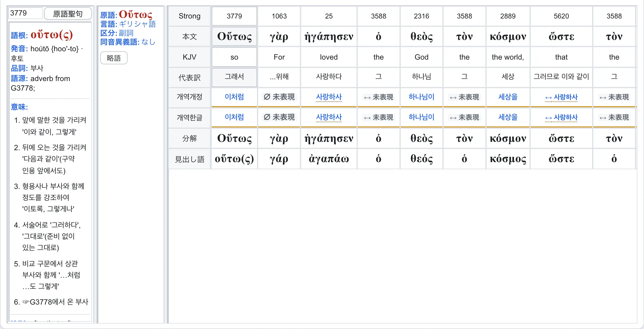This screenshot has width=644, height=329.
Task: Click the lemma οὕτω(ς) in 見出し語 row
Action: [234, 159]
